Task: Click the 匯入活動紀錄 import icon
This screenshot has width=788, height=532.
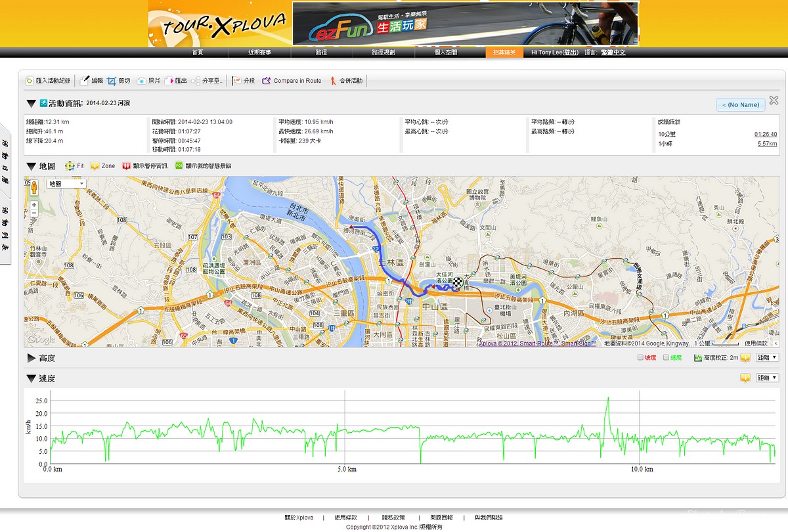Action: click(x=29, y=81)
